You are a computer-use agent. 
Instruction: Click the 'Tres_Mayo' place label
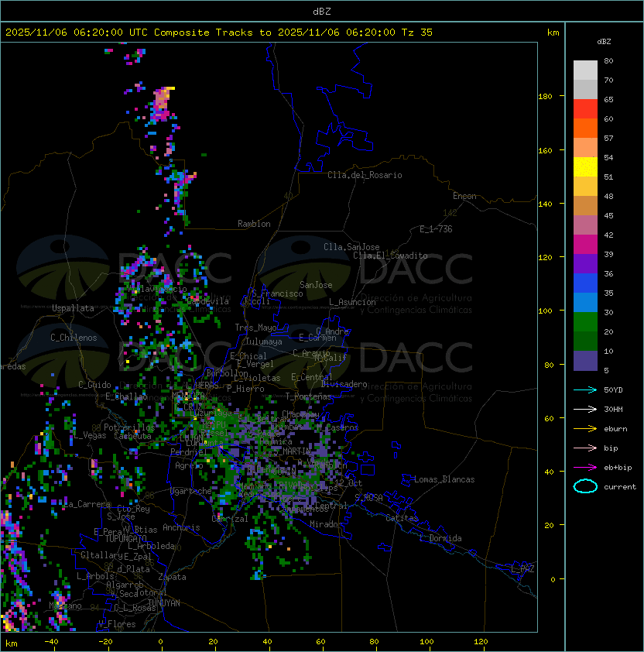click(x=255, y=328)
